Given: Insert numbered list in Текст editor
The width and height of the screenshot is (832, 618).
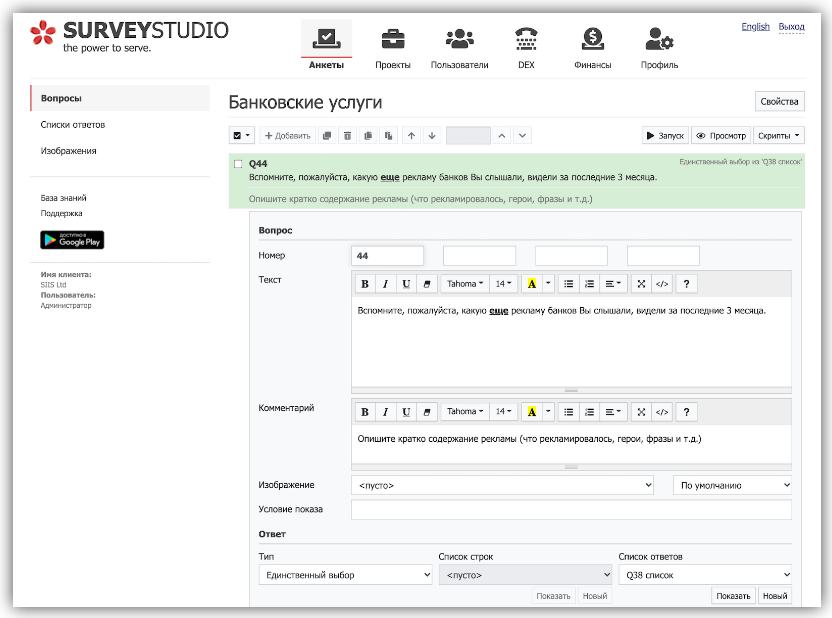Looking at the screenshot, I should point(589,284).
